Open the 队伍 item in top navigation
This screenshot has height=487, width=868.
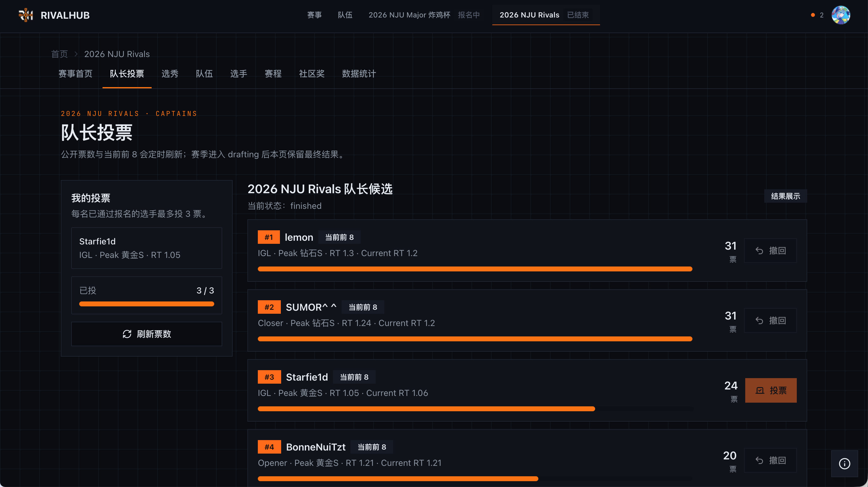point(345,15)
